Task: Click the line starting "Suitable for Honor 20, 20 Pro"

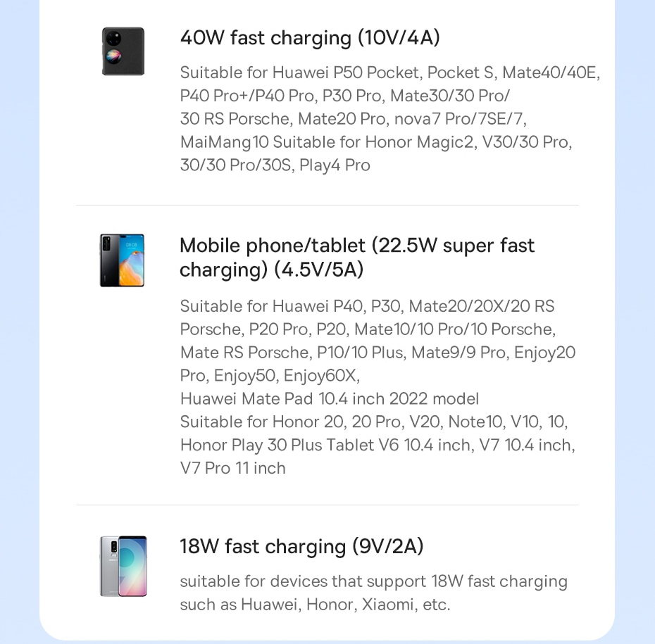Action: (x=373, y=422)
